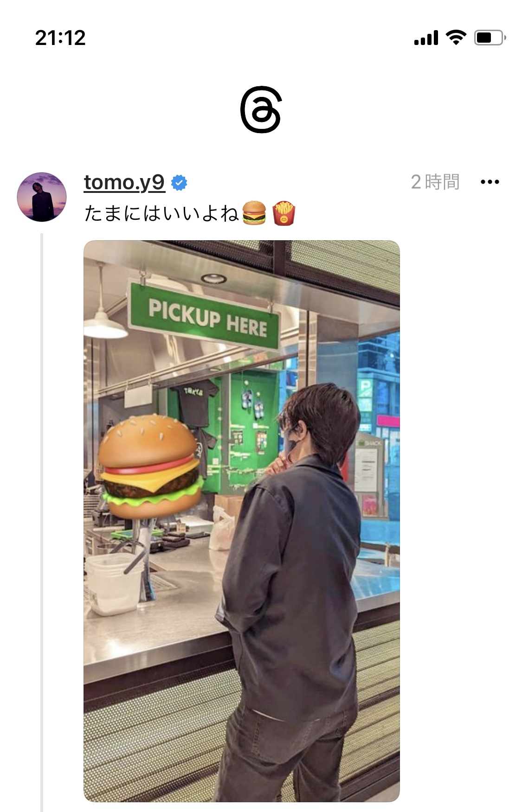Viewport: 522px width, 812px height.
Task: Open tomo.y9's profile avatar
Action: pyautogui.click(x=42, y=197)
